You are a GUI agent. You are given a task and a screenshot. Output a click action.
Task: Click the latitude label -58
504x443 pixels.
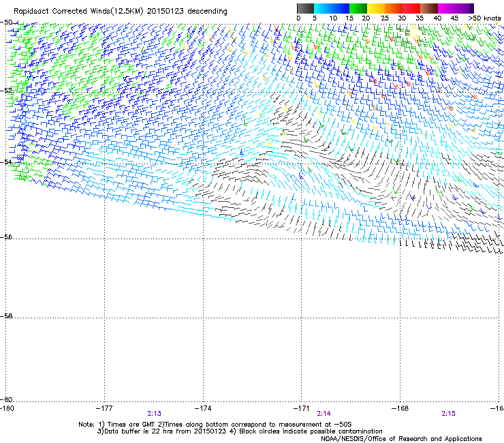[x=6, y=316]
